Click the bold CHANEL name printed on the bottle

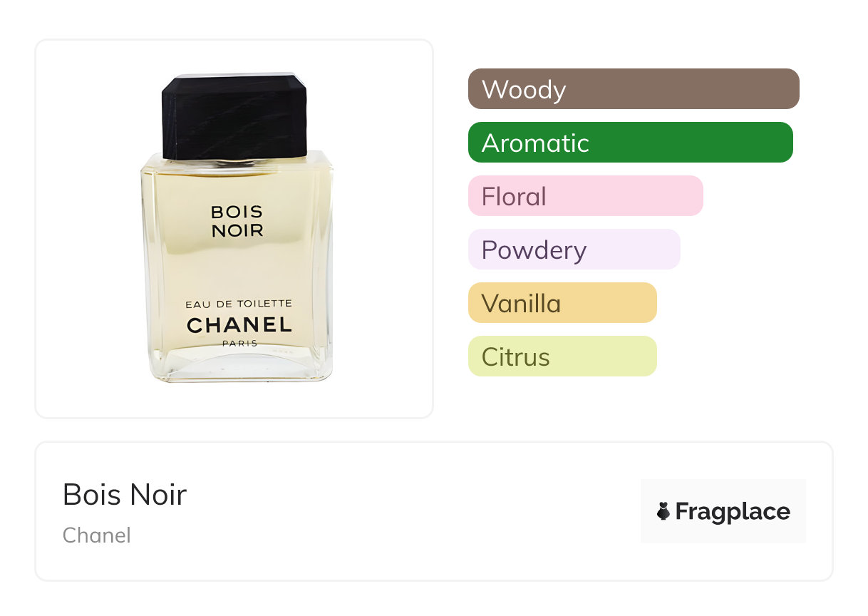click(x=239, y=325)
